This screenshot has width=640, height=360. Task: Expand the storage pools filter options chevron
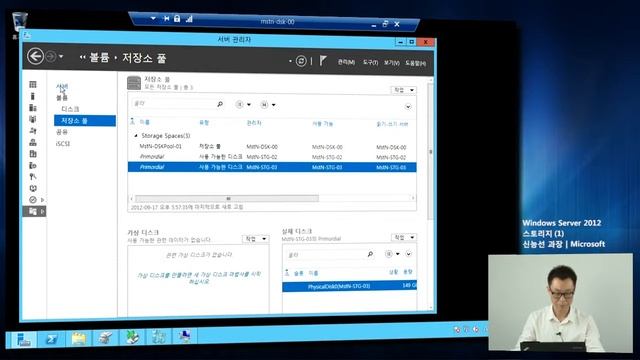click(408, 107)
